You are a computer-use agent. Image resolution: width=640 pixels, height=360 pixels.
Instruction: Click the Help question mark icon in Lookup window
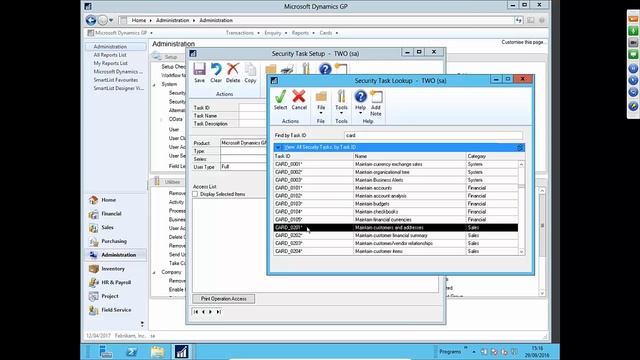click(360, 97)
